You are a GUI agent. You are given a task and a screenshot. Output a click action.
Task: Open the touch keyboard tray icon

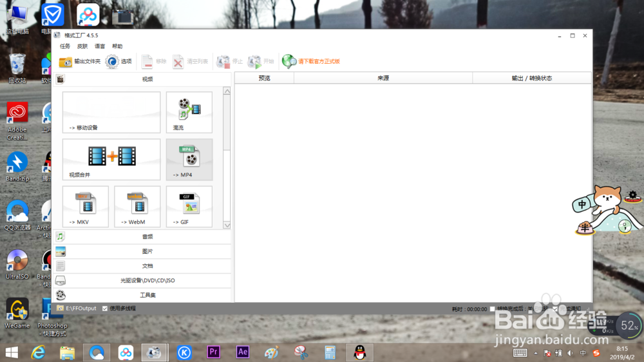pos(520,353)
